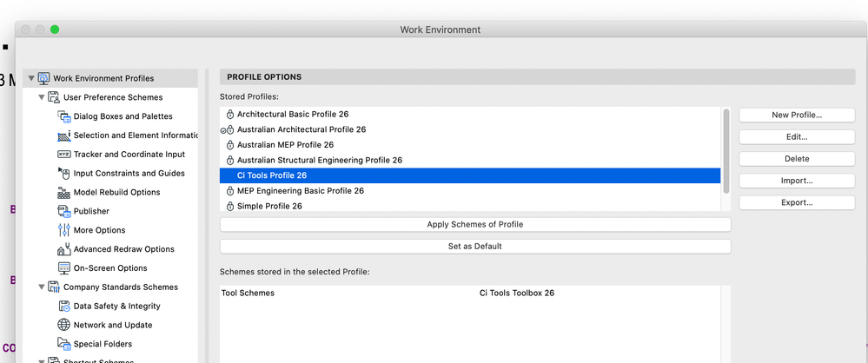The height and width of the screenshot is (363, 868).
Task: Open the Network and Update page
Action: click(112, 325)
